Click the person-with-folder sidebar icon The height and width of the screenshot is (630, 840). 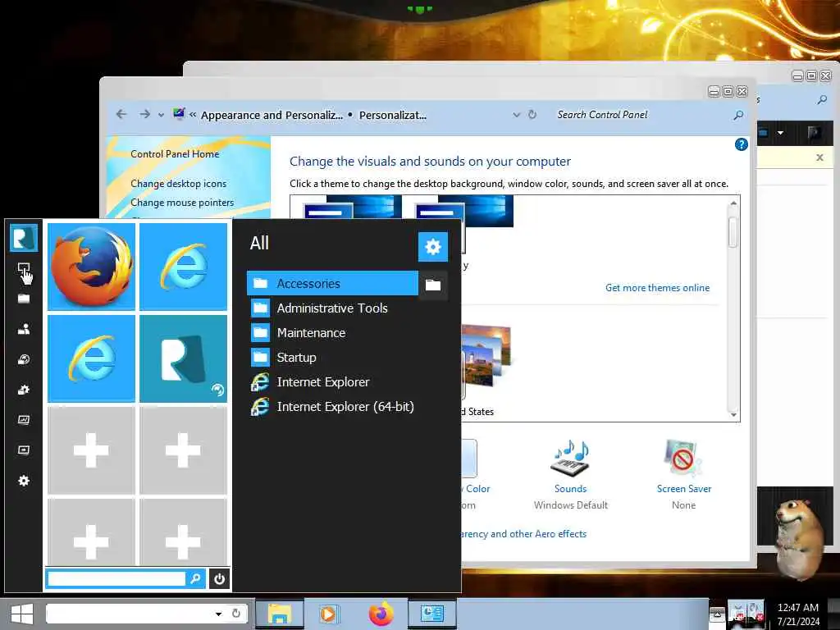(x=24, y=329)
